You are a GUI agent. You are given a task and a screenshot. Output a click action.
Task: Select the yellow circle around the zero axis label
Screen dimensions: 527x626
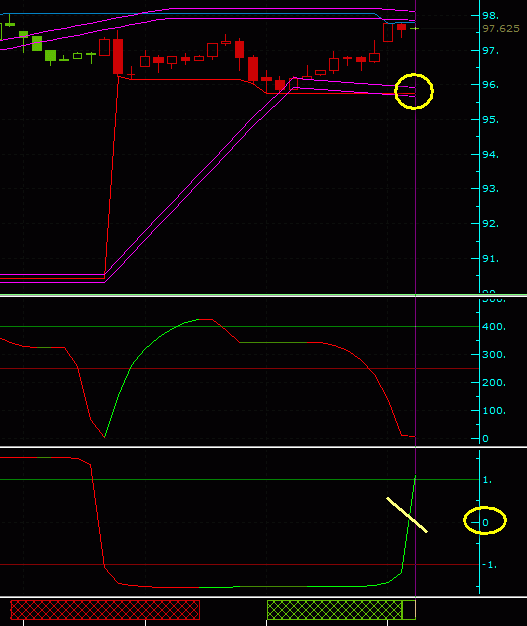point(485,520)
